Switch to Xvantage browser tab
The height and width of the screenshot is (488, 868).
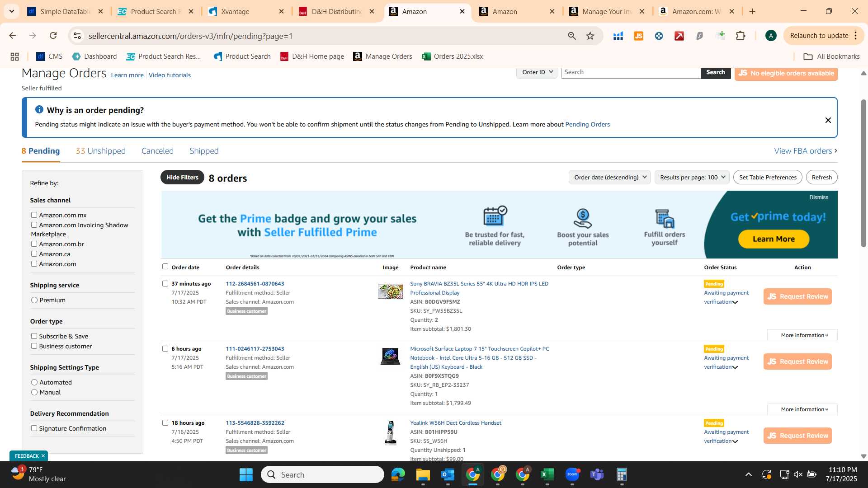tap(246, 11)
